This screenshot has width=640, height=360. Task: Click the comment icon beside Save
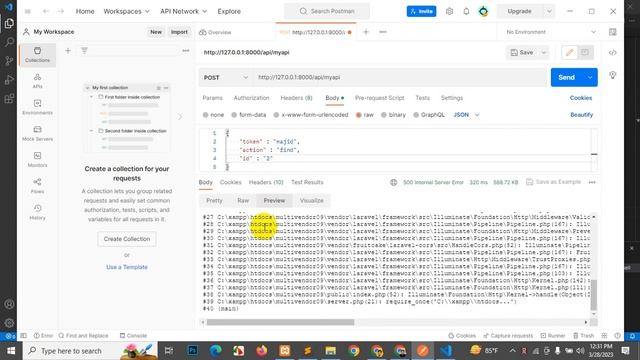coord(585,52)
